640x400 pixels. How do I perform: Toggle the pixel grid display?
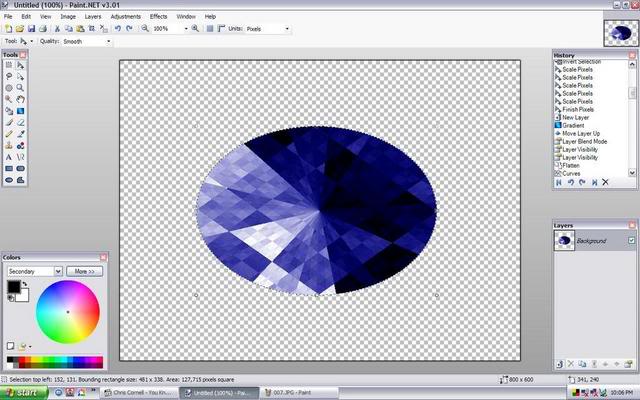210,29
